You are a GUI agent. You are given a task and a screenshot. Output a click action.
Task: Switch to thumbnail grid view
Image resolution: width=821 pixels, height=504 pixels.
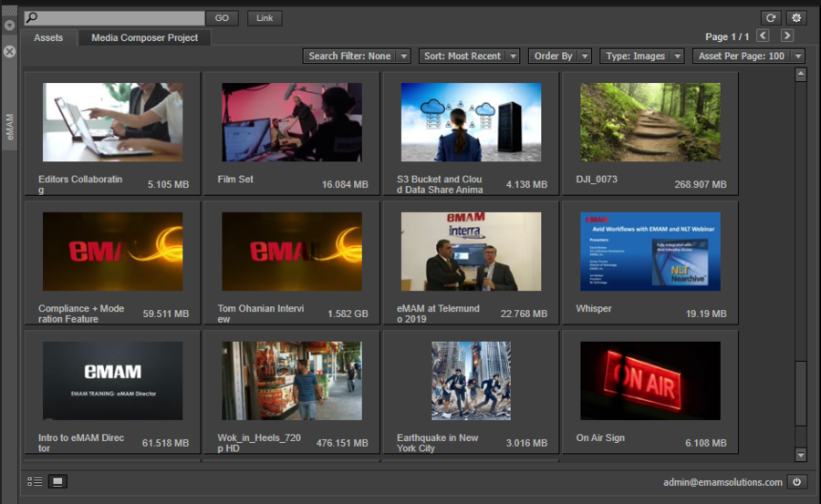point(57,481)
